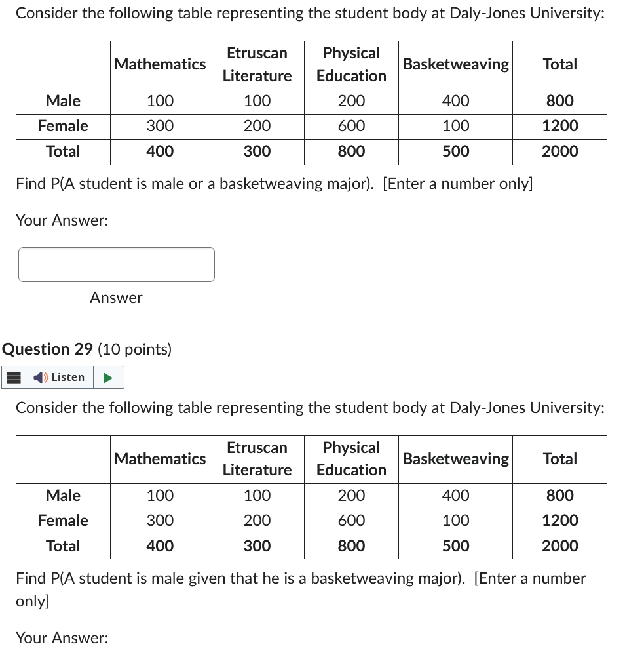Screen dimensions: 644x653
Task: Open the ReadSpeaker hamburger menu icon
Action: click(13, 377)
